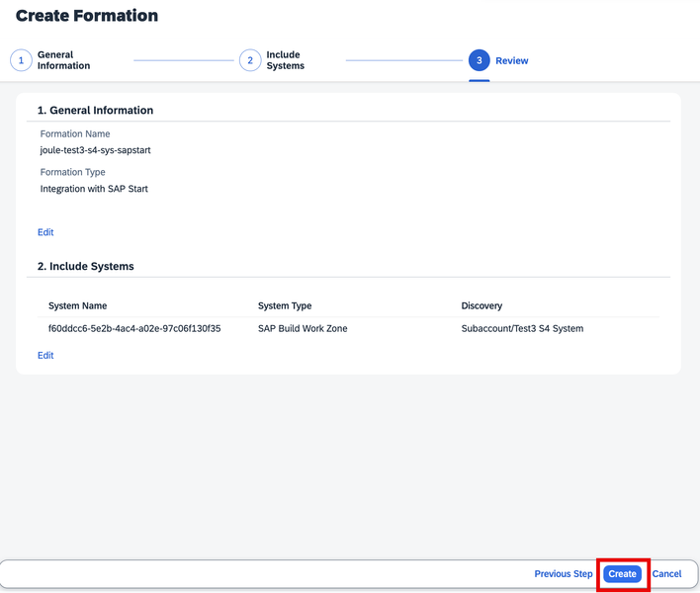Click the 1. General Information heading
This screenshot has height=593, width=700.
click(x=95, y=111)
